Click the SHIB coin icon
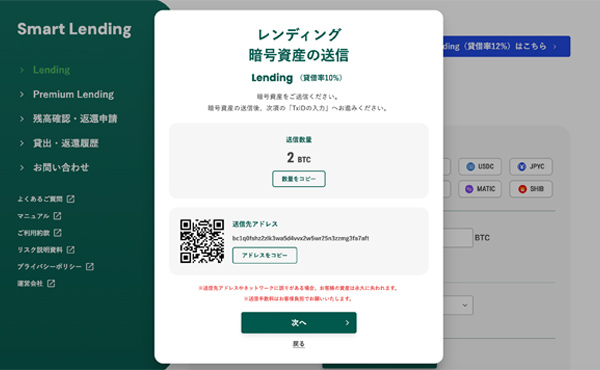The width and height of the screenshot is (600, 370). [522, 189]
